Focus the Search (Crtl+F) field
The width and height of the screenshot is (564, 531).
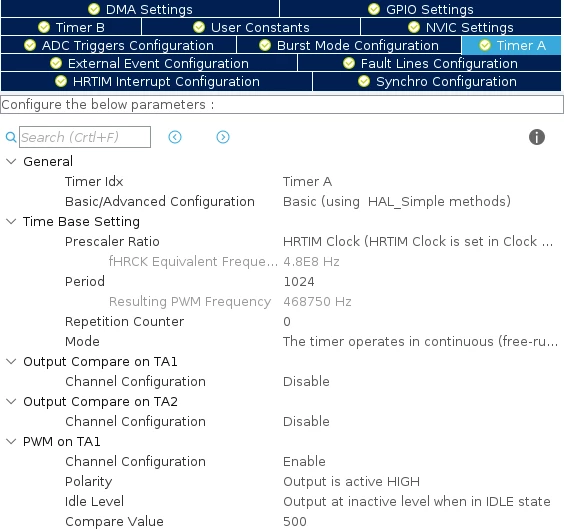tap(85, 137)
